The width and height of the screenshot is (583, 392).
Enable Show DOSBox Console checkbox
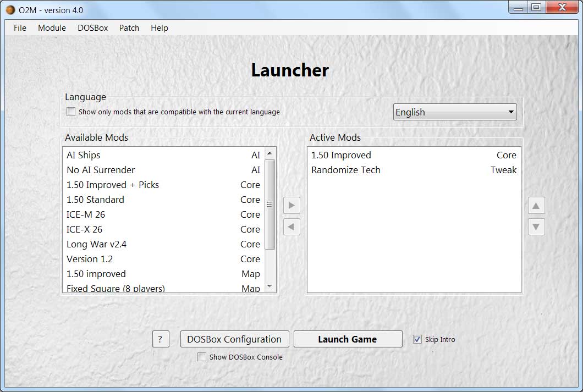click(x=201, y=357)
